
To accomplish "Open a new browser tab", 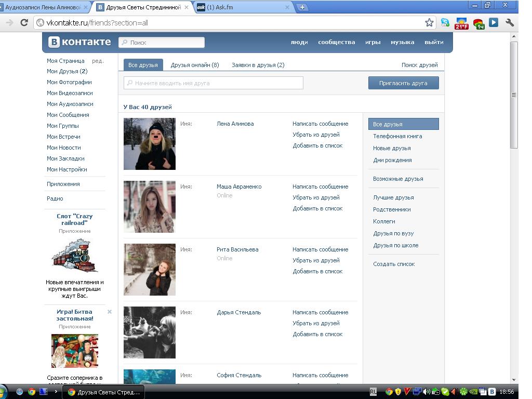I will [302, 7].
